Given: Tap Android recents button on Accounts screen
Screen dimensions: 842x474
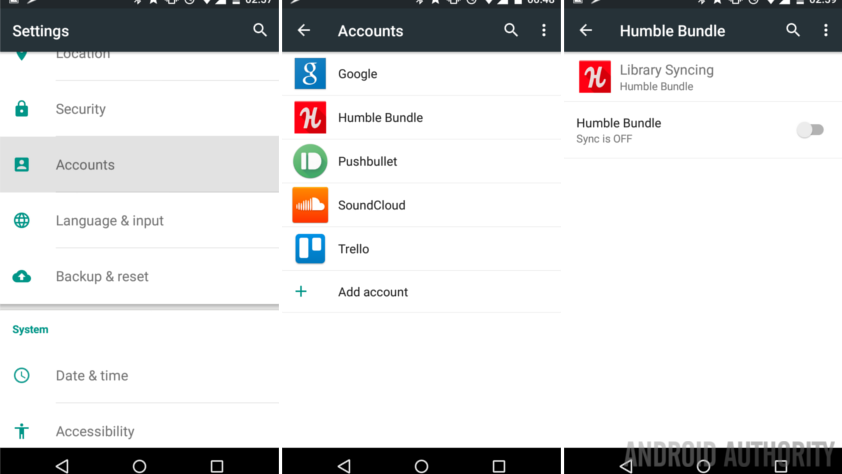Looking at the screenshot, I should (x=499, y=466).
